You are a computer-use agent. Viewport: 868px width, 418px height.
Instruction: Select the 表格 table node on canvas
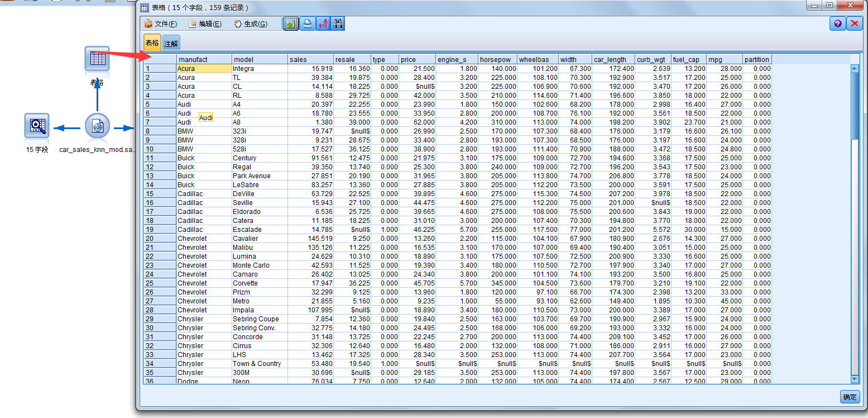(97, 59)
